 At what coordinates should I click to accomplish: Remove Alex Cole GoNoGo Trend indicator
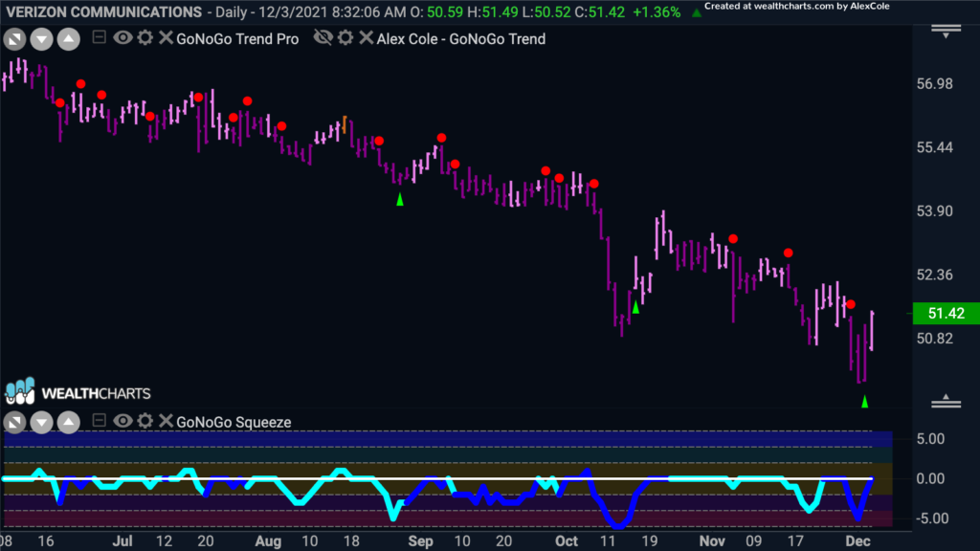point(367,37)
